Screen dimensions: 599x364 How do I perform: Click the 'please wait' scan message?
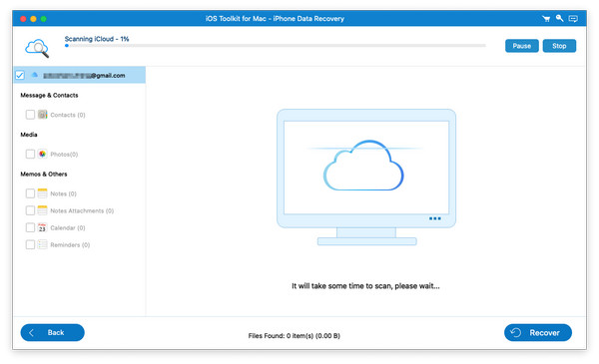[x=365, y=286]
